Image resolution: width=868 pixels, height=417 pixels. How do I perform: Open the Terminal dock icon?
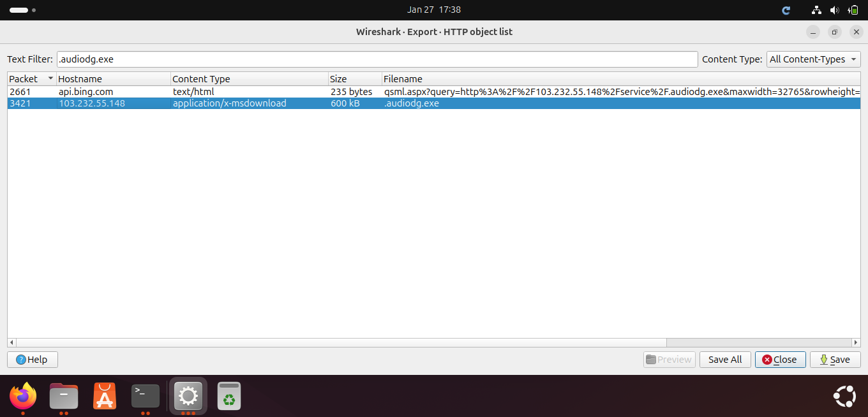146,396
